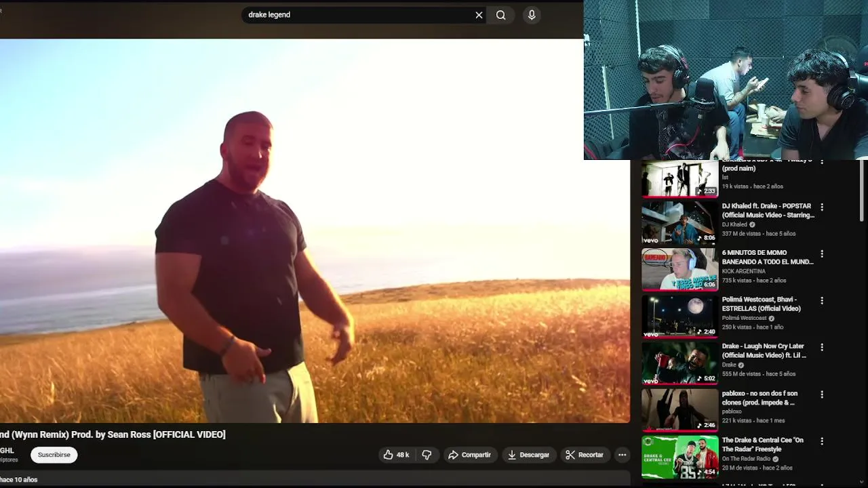
Task: Open the KICK ARGENTINA channel name
Action: pos(744,271)
